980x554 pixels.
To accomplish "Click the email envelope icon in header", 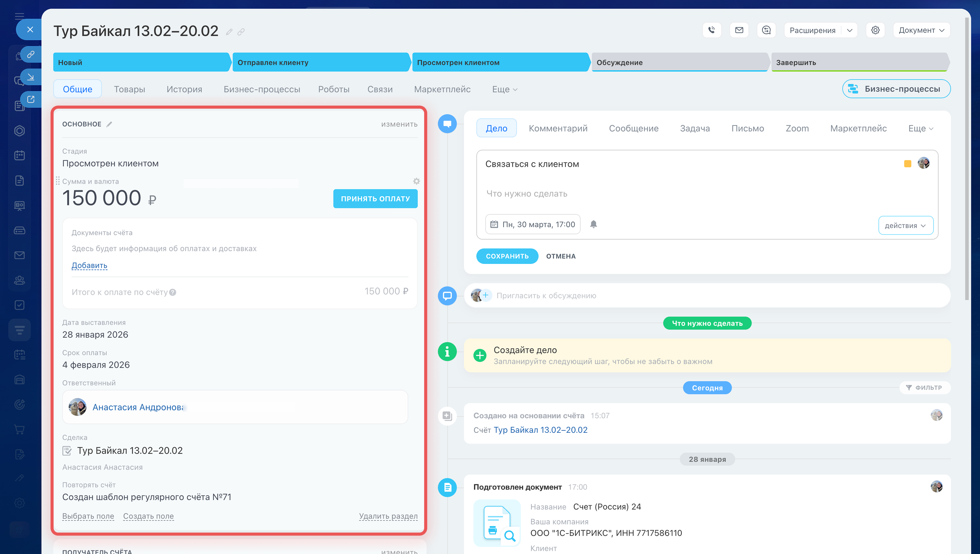I will (739, 30).
